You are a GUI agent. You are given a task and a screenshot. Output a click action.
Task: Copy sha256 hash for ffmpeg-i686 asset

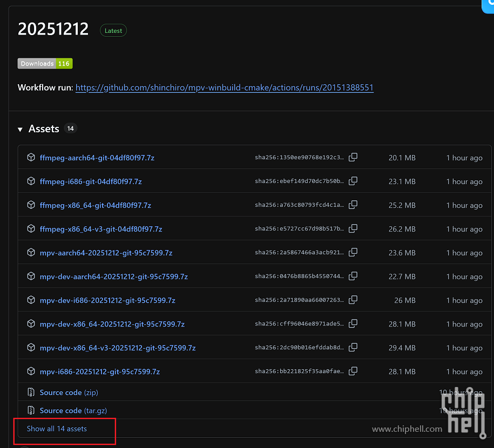(x=353, y=181)
